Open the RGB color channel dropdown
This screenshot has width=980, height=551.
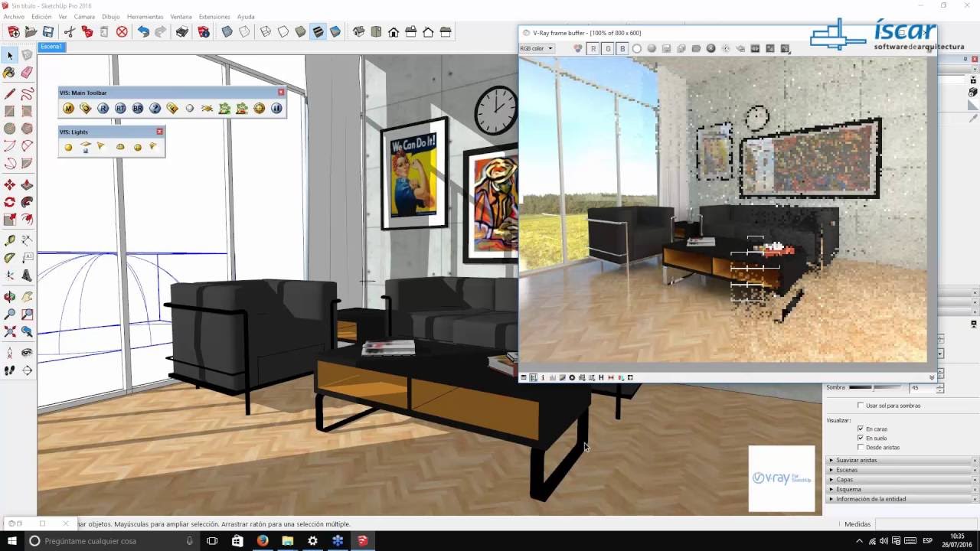(537, 48)
